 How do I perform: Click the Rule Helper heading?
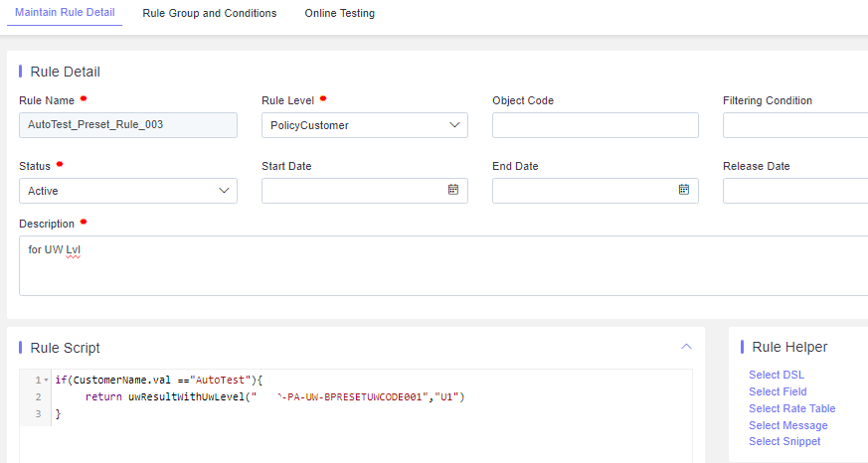click(x=789, y=347)
